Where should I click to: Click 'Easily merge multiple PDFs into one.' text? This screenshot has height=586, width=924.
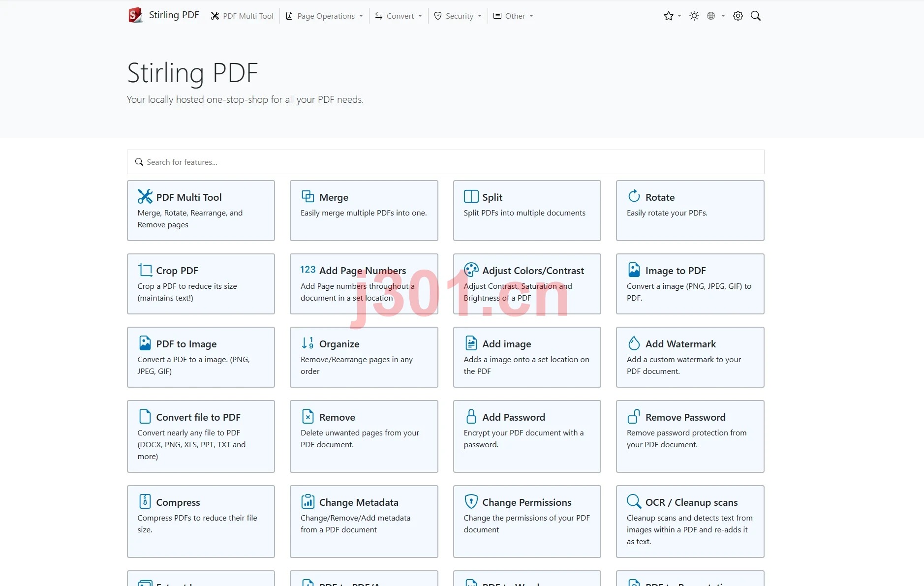(364, 213)
